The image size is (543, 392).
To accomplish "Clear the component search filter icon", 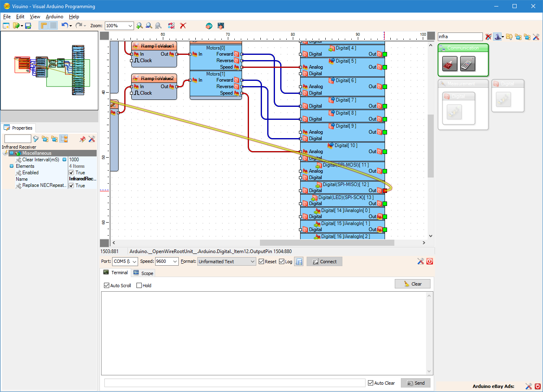I will click(x=488, y=37).
